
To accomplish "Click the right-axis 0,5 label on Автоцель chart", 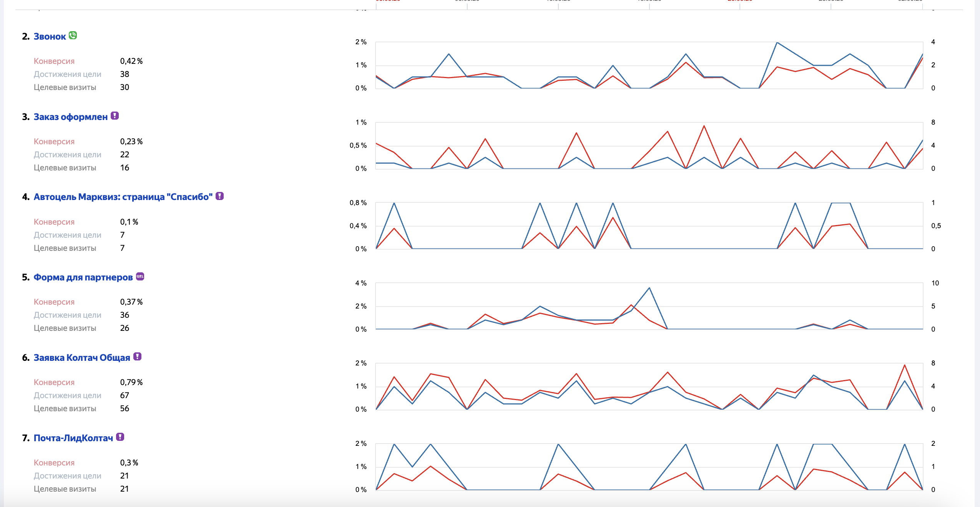I will 936,226.
